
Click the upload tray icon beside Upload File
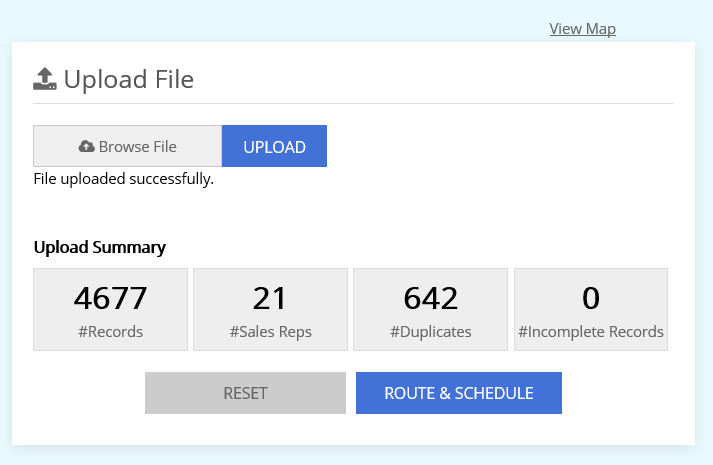(x=45, y=79)
